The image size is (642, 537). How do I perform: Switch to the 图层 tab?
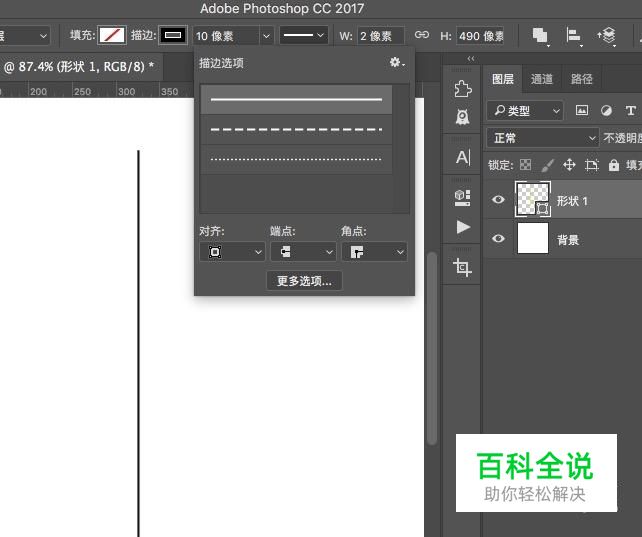click(502, 79)
